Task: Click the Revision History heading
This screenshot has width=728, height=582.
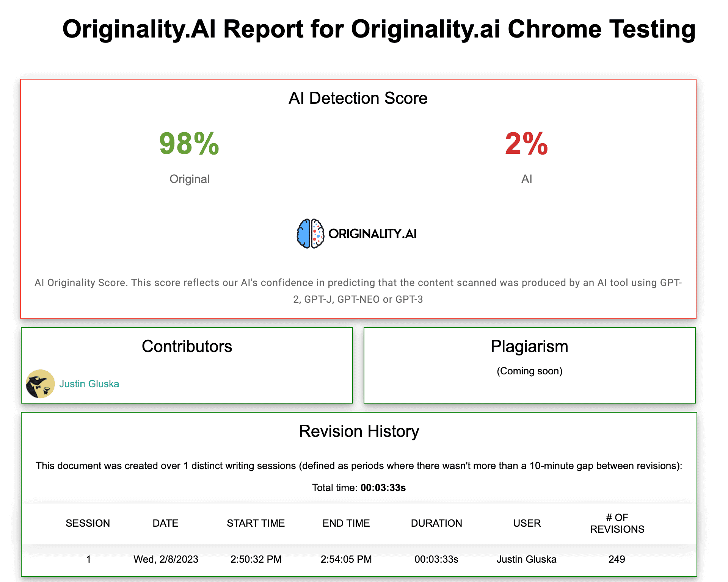Action: pyautogui.click(x=359, y=431)
